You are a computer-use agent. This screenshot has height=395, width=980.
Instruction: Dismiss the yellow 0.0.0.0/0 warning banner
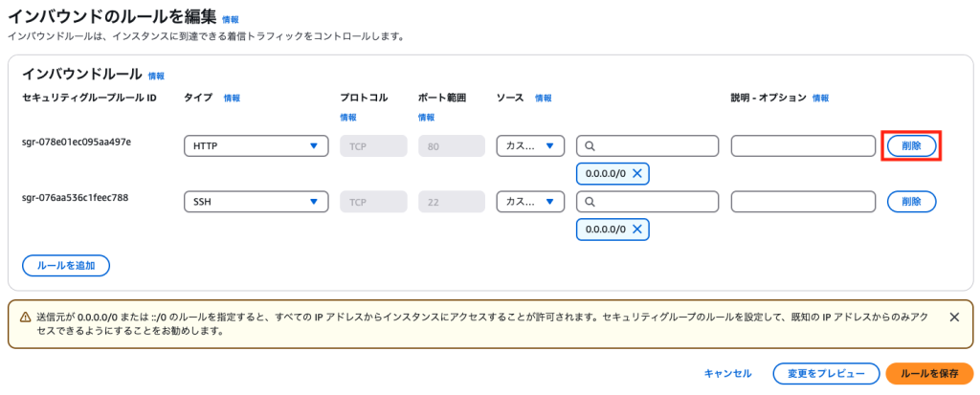(x=954, y=317)
